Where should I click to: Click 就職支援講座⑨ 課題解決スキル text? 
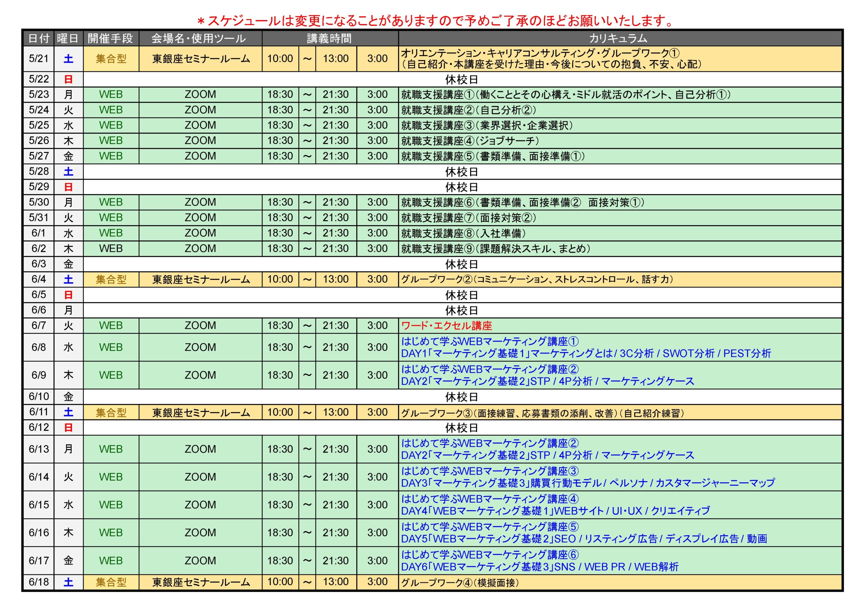(496, 248)
